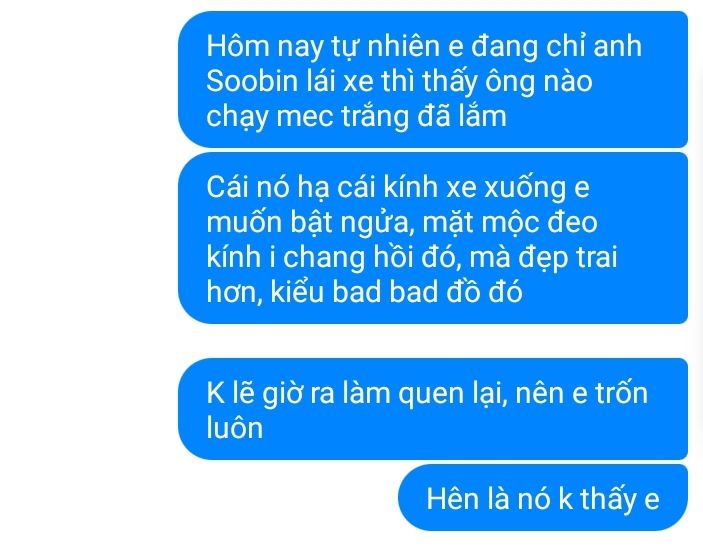Select the message "K lẽ giờ ra làm quen lại"
Image resolution: width=703 pixels, height=556 pixels.
coord(433,409)
